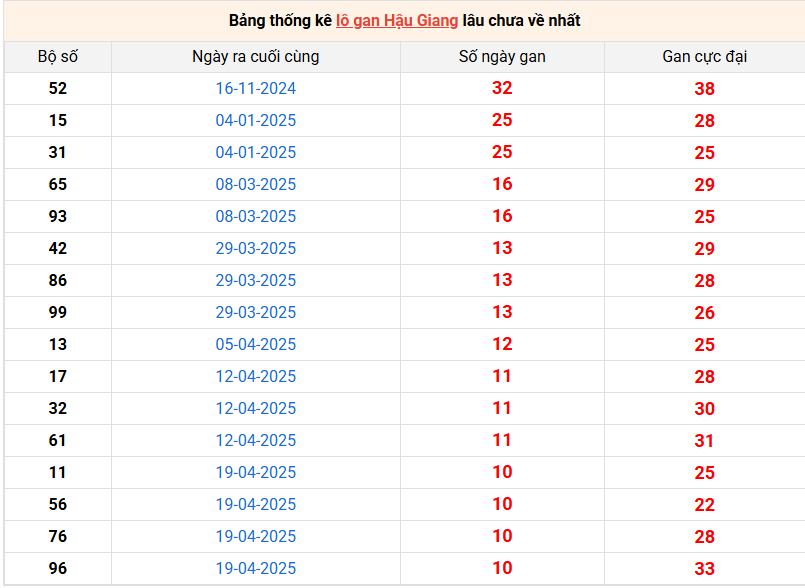The image size is (805, 588).
Task: Open the 'lô gan Hậu Giang' link
Action: pyautogui.click(x=396, y=20)
